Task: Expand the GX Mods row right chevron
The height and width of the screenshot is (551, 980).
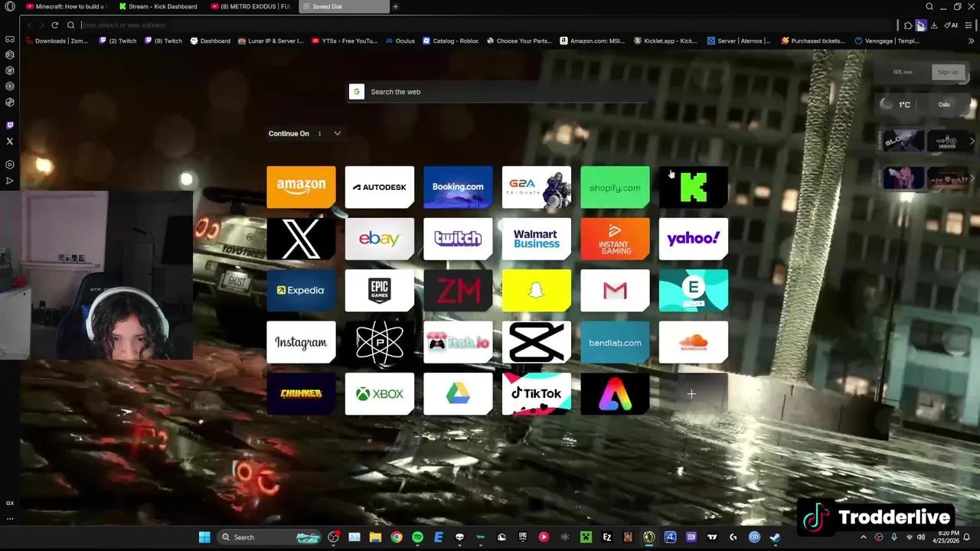Action: [972, 178]
